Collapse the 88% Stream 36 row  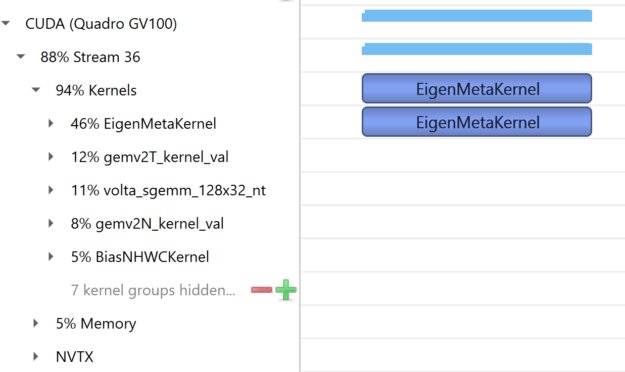tap(21, 57)
